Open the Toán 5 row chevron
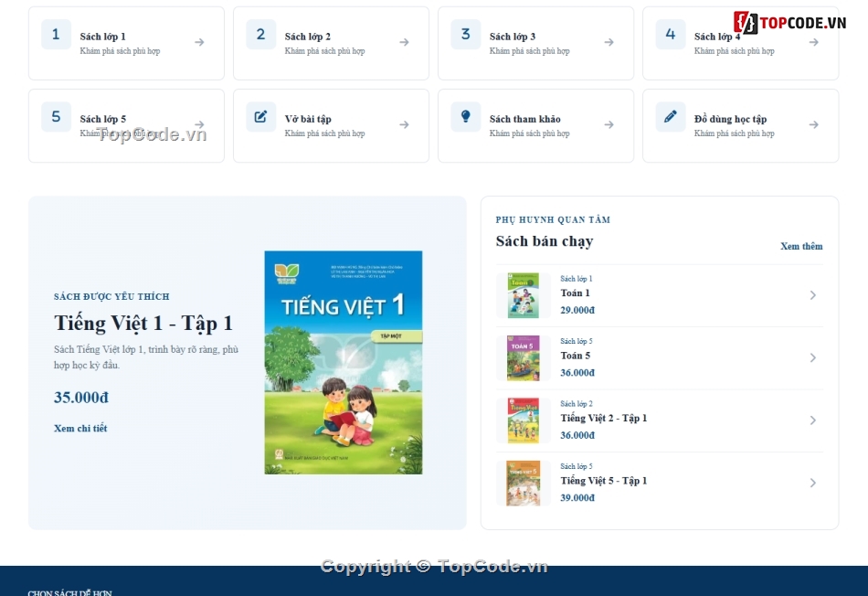Viewport: 868px width, 596px height. [x=812, y=357]
